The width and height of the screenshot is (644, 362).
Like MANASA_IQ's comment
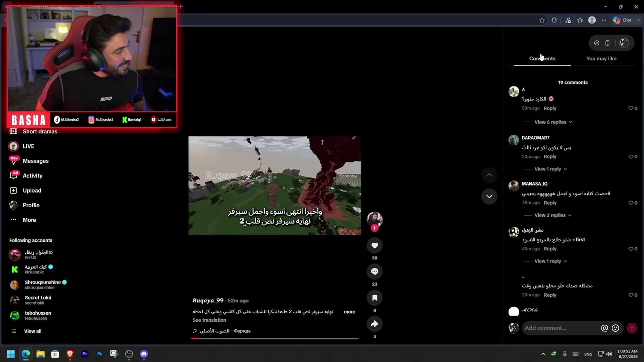click(x=631, y=203)
